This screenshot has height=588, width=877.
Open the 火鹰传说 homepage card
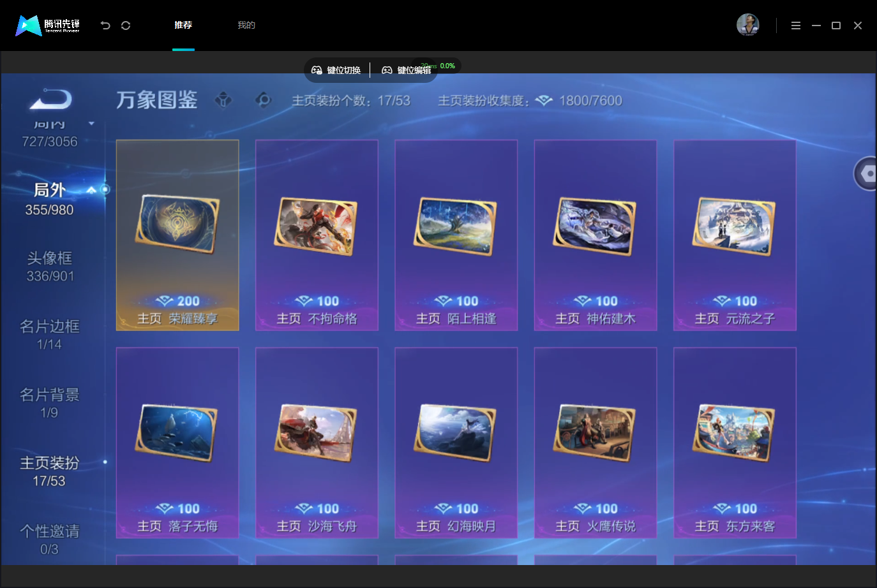(596, 443)
